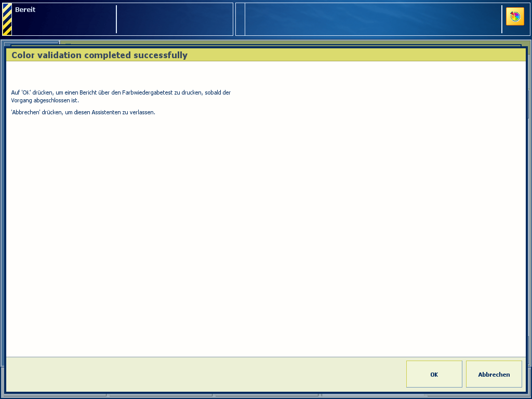
Task: Click the line mentioning 'Abbrechen' drücken
Action: (x=83, y=112)
